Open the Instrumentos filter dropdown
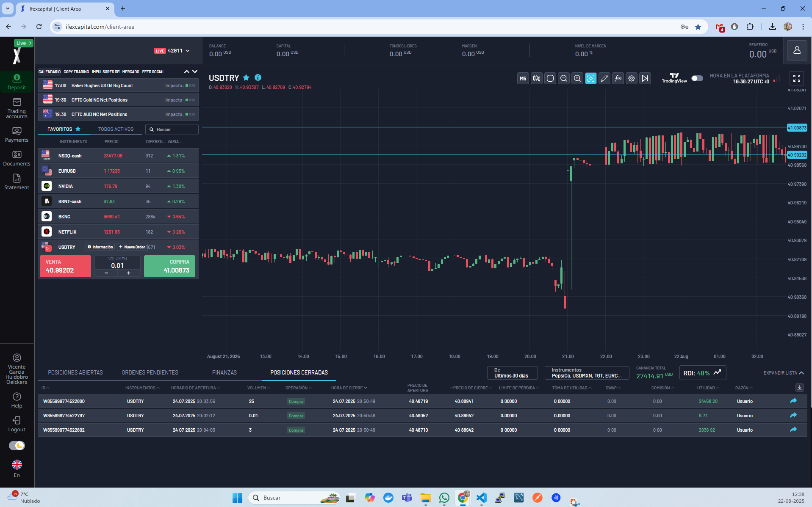Screen dimensions: 812x507 click(x=587, y=373)
